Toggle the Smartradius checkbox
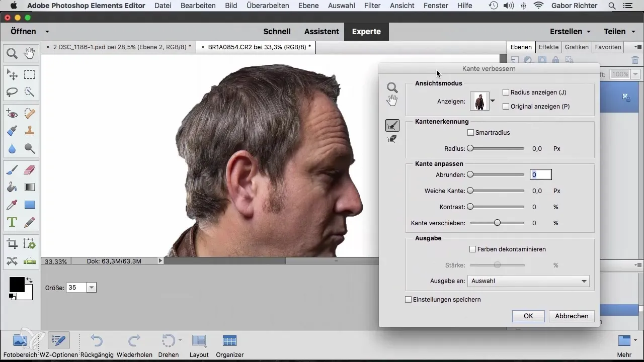The image size is (644, 362). coord(471,133)
